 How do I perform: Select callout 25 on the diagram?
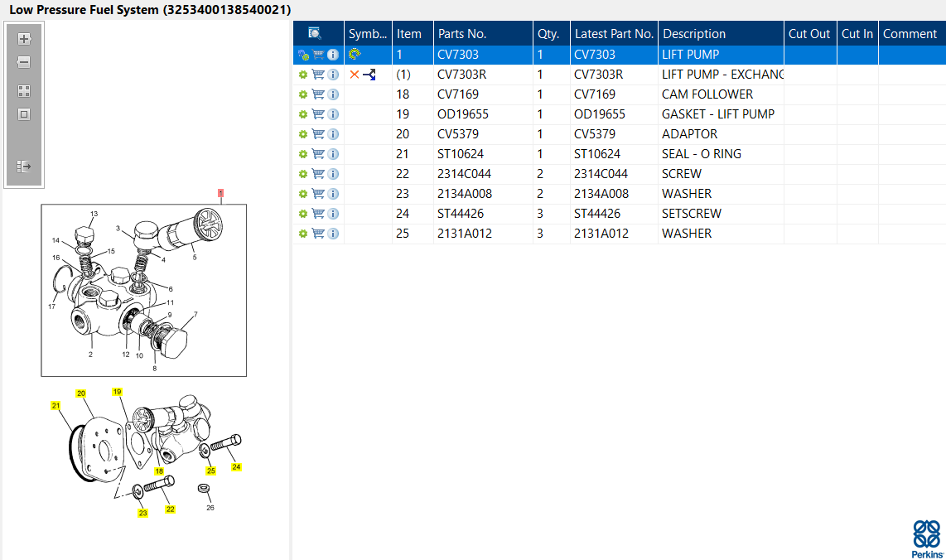(211, 471)
